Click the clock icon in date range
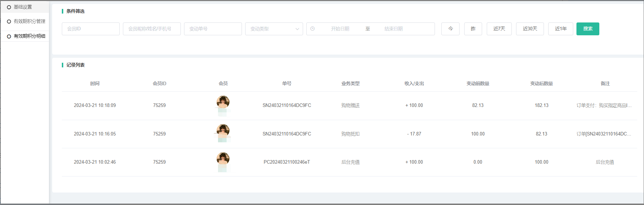This screenshot has height=205, width=644. [312, 29]
